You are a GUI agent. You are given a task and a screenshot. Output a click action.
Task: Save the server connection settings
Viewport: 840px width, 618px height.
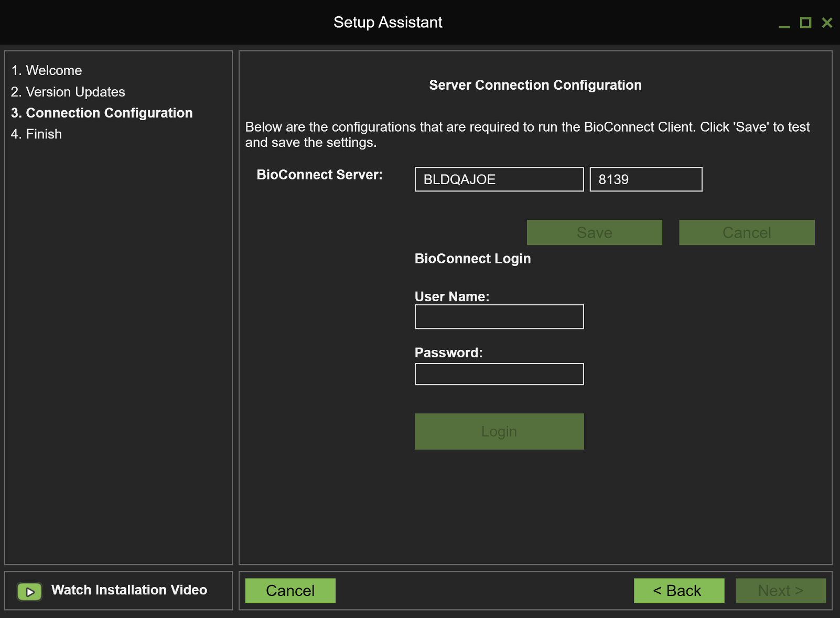click(594, 232)
